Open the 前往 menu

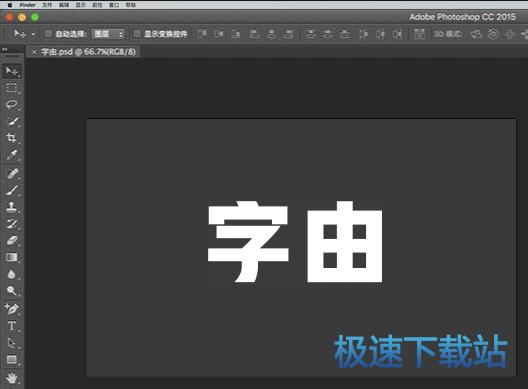[x=97, y=5]
